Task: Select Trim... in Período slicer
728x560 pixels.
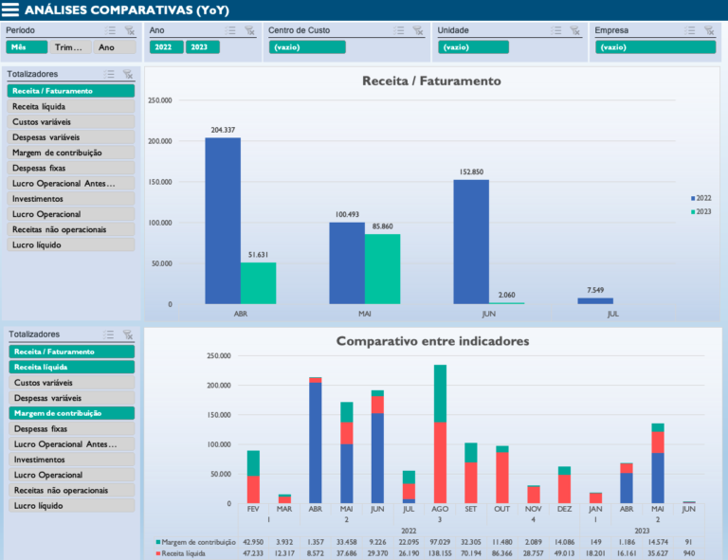Action: [69, 47]
